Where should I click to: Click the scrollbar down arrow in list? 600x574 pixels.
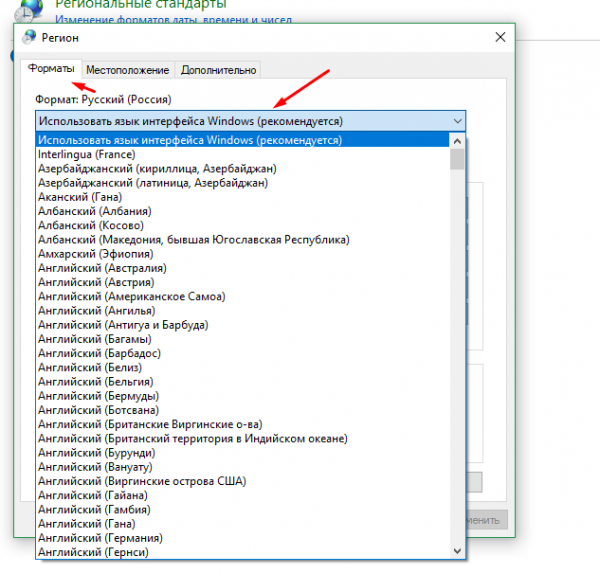(457, 551)
